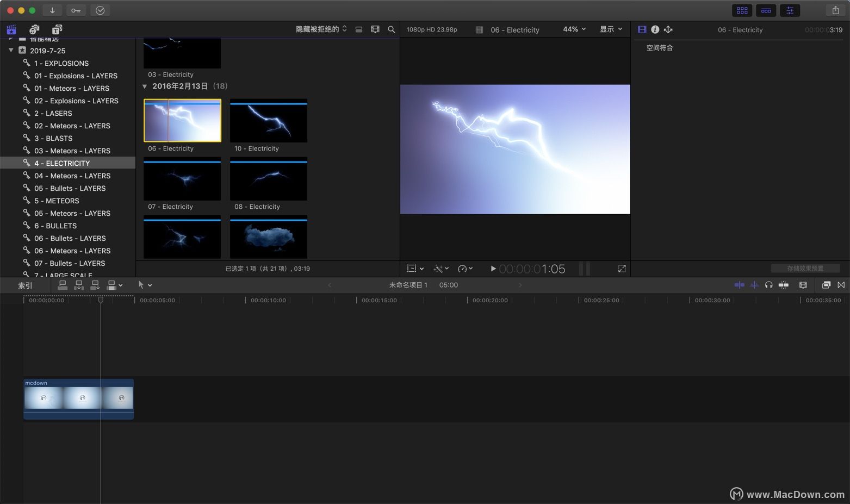Viewport: 850px width, 504px height.
Task: Open the color and effects enhancement dropdown
Action: click(x=441, y=269)
